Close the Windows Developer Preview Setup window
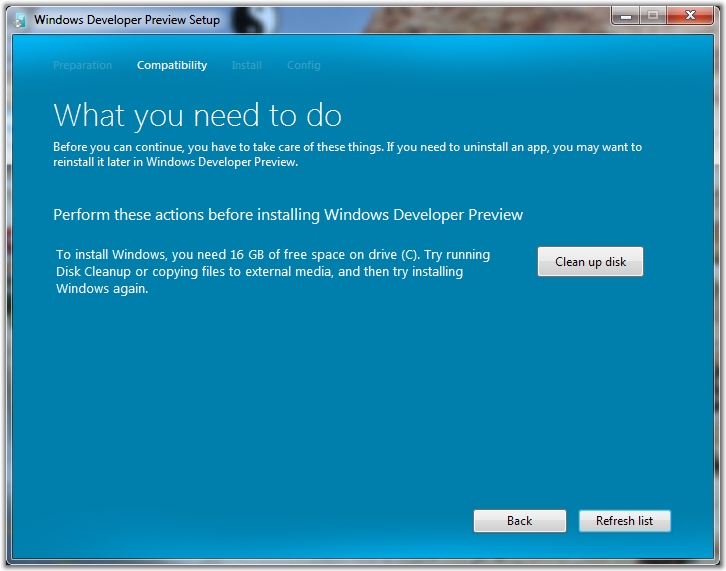726x571 pixels. pos(690,16)
